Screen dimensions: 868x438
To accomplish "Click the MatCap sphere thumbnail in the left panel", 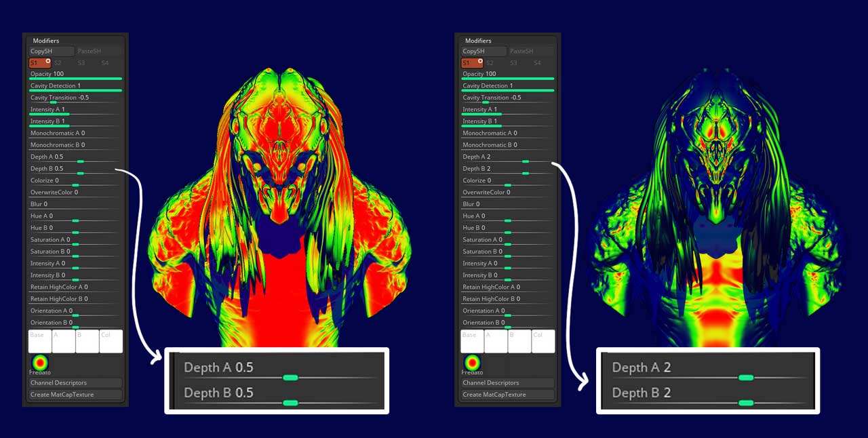I will [39, 363].
